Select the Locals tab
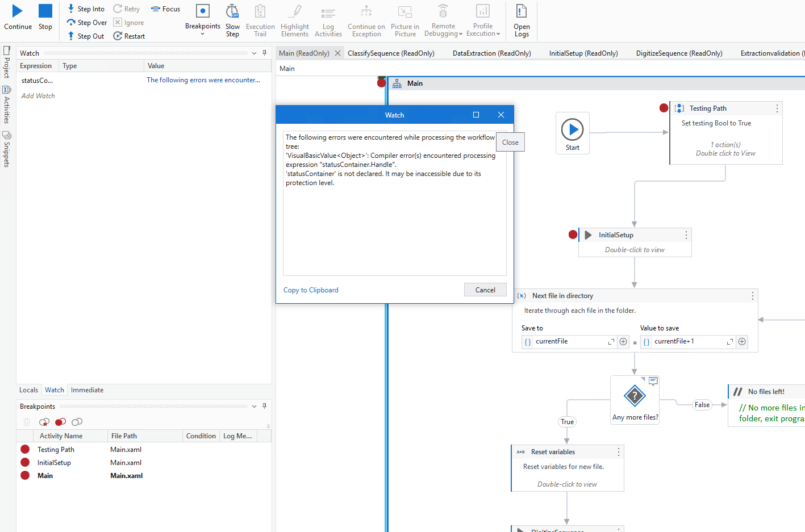Viewport: 805px width, 532px height. [28, 389]
